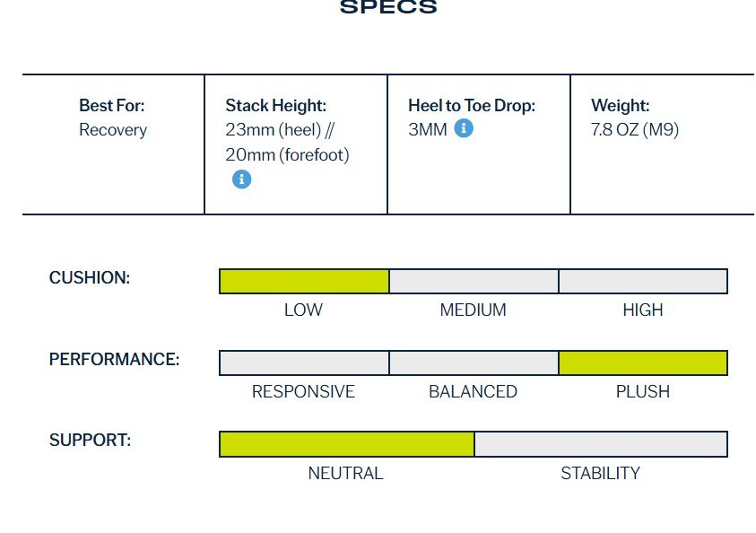Click the Stack Height info icon
This screenshot has width=756, height=533.
pos(241,179)
